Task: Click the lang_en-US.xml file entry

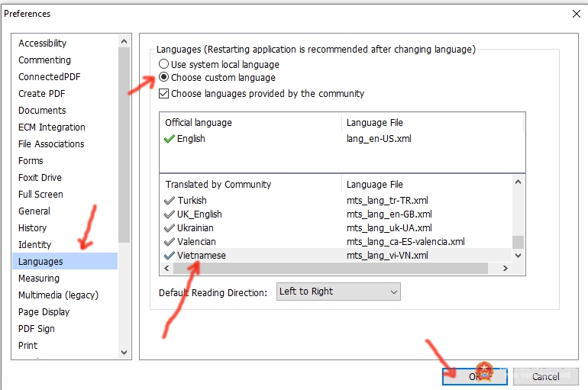Action: 379,139
